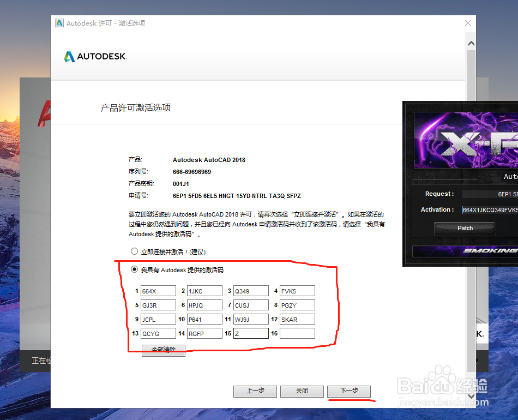
Task: Click the Request field in the keygen window
Action: coord(490,194)
